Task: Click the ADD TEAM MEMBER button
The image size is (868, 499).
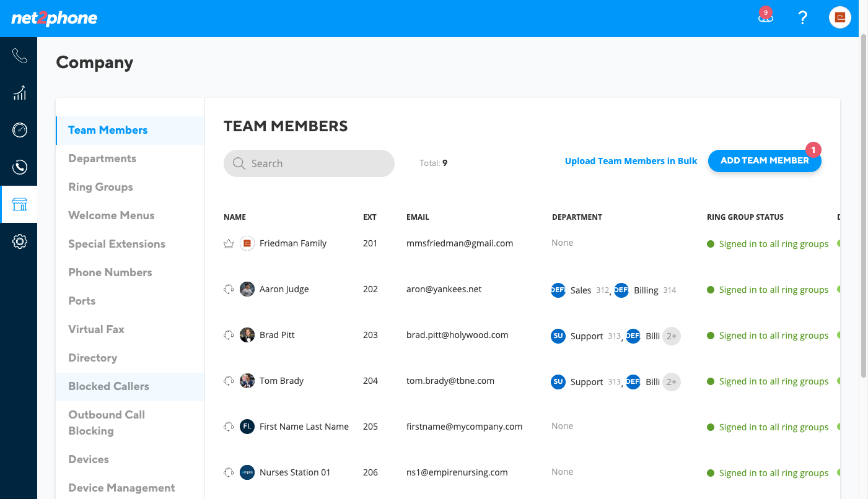Action: pyautogui.click(x=765, y=160)
